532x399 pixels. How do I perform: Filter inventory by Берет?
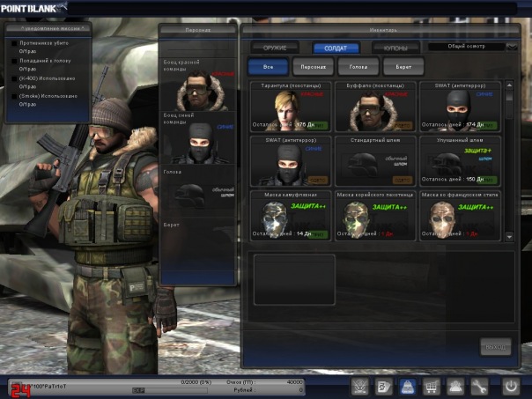point(402,66)
